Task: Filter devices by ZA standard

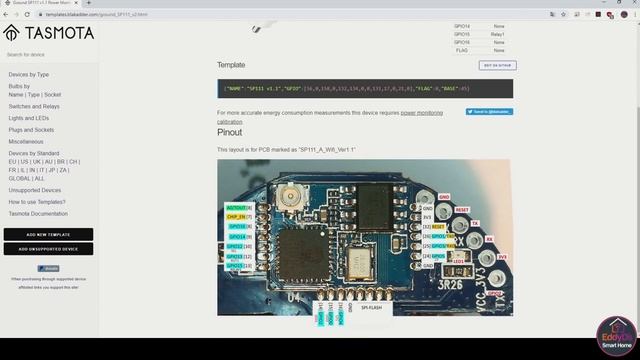Action: click(x=64, y=170)
